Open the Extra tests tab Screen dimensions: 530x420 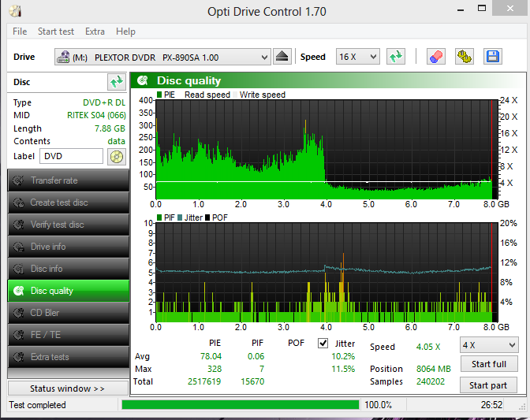point(69,357)
